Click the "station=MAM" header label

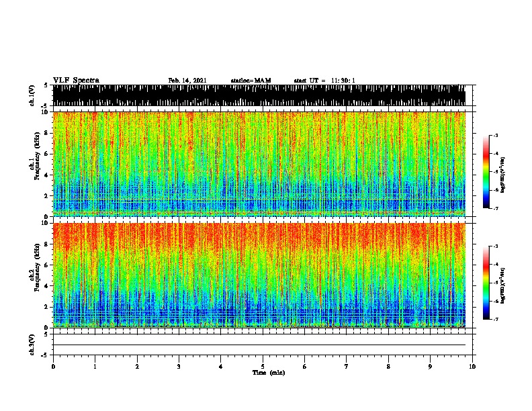click(x=251, y=81)
